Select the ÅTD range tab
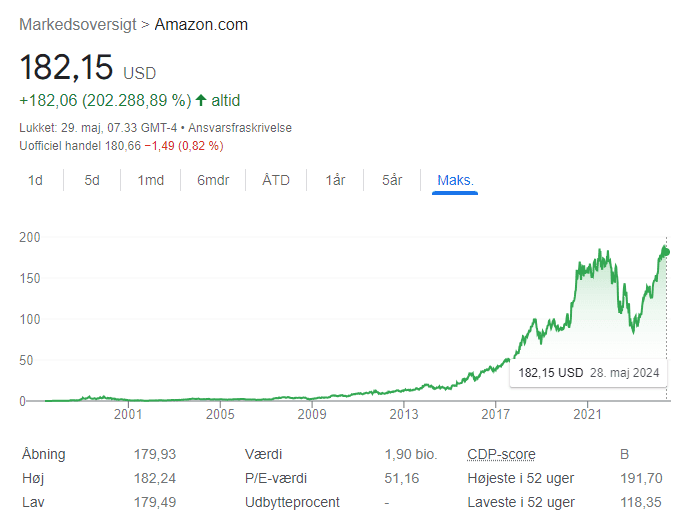This screenshot has width=681, height=523. tap(276, 180)
